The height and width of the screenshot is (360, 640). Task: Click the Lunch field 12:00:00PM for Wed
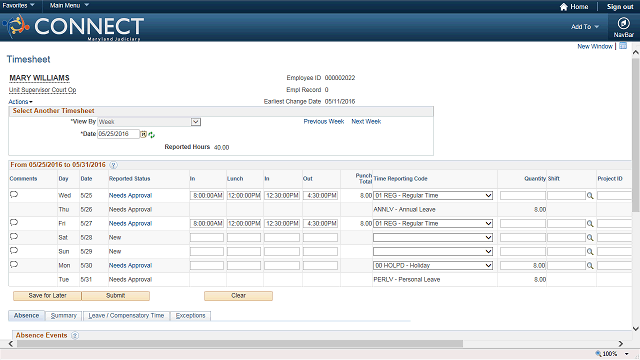point(244,196)
